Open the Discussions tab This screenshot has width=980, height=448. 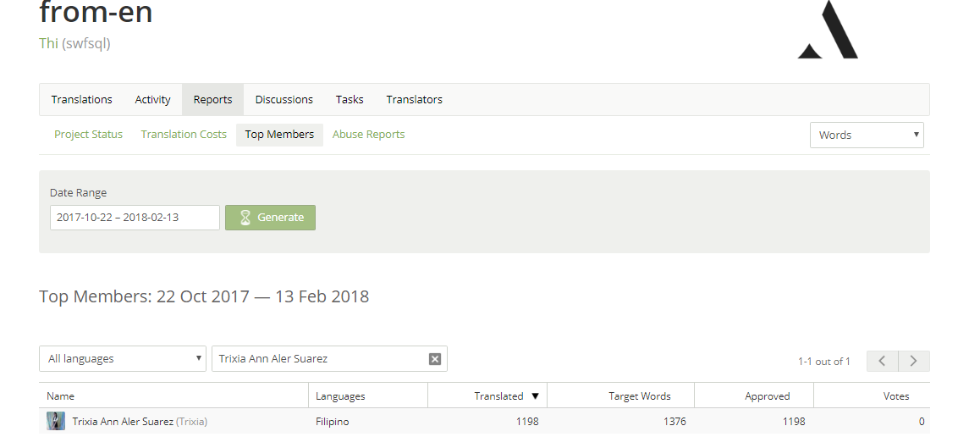(x=284, y=99)
